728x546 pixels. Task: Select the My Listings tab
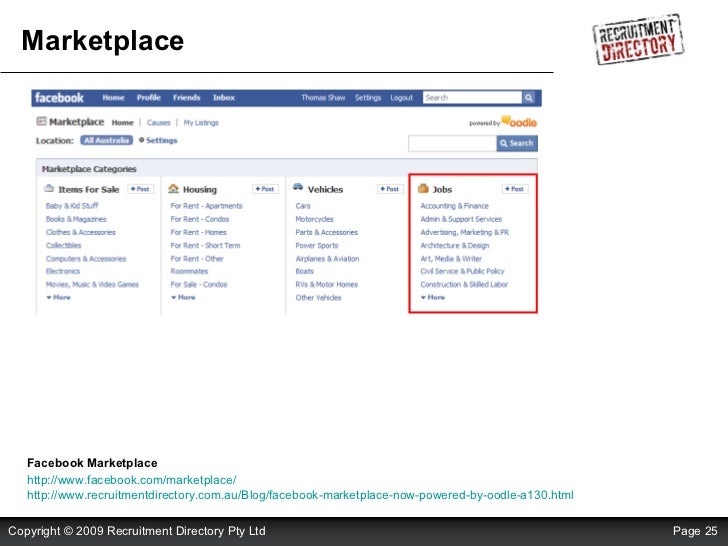[201, 123]
